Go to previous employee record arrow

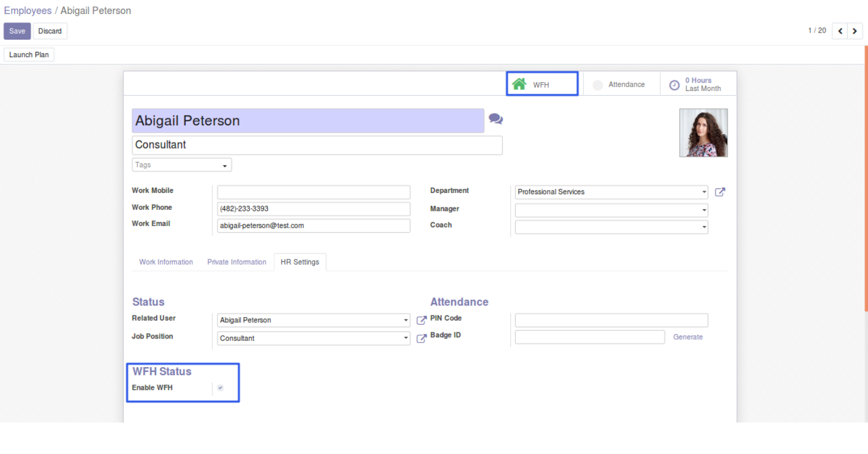(840, 31)
